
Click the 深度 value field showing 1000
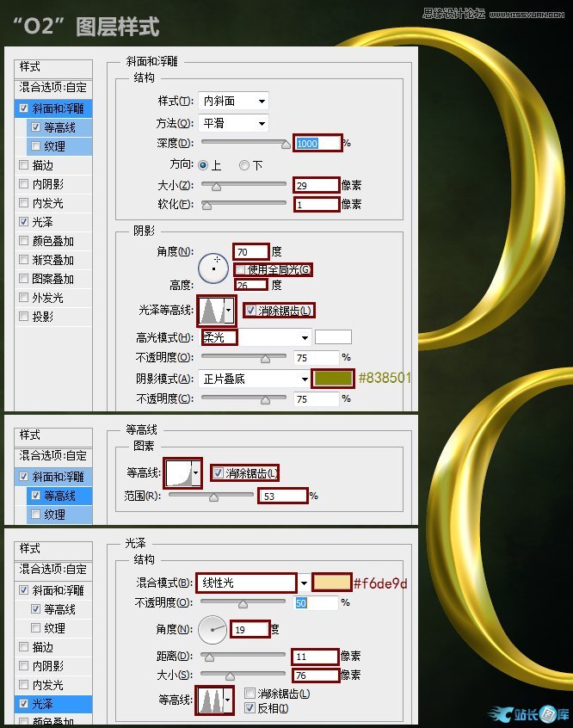317,143
